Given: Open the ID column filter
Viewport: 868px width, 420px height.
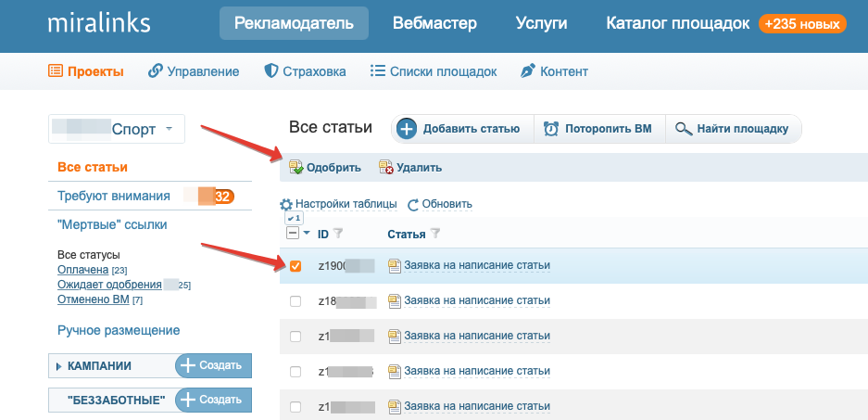Looking at the screenshot, I should coord(338,234).
